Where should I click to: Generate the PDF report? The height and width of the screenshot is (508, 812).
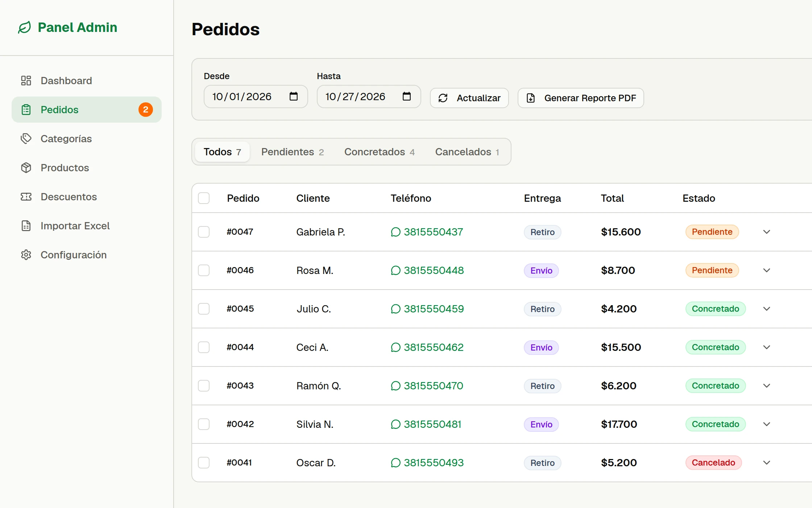click(x=581, y=98)
